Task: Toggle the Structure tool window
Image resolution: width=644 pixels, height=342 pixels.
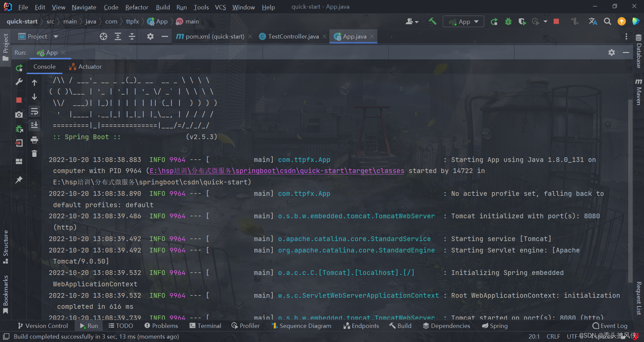Action: (x=5, y=247)
